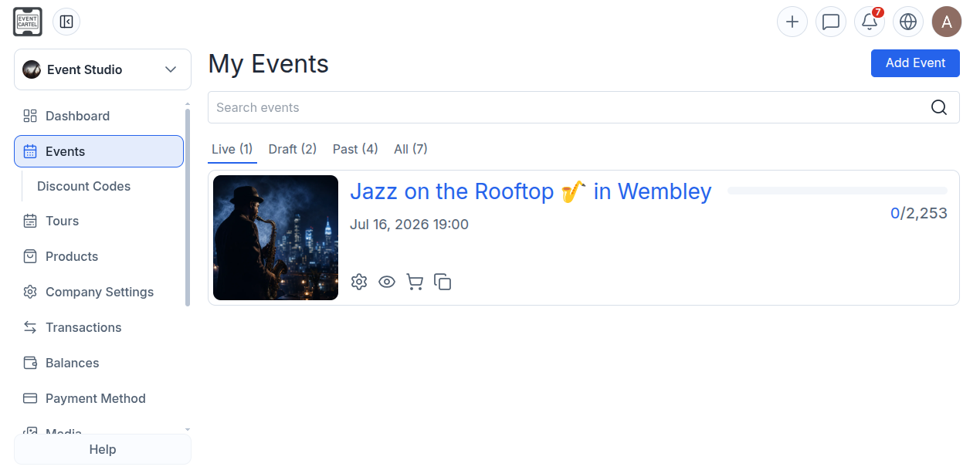
Task: Open the notifications bell icon
Action: point(870,22)
